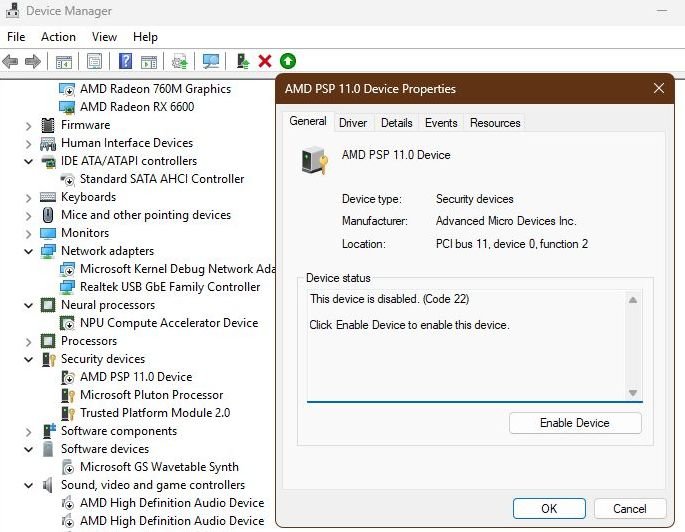Viewport: 685px width, 532px height.
Task: Show/hide action pane toolbar icon
Action: click(149, 62)
